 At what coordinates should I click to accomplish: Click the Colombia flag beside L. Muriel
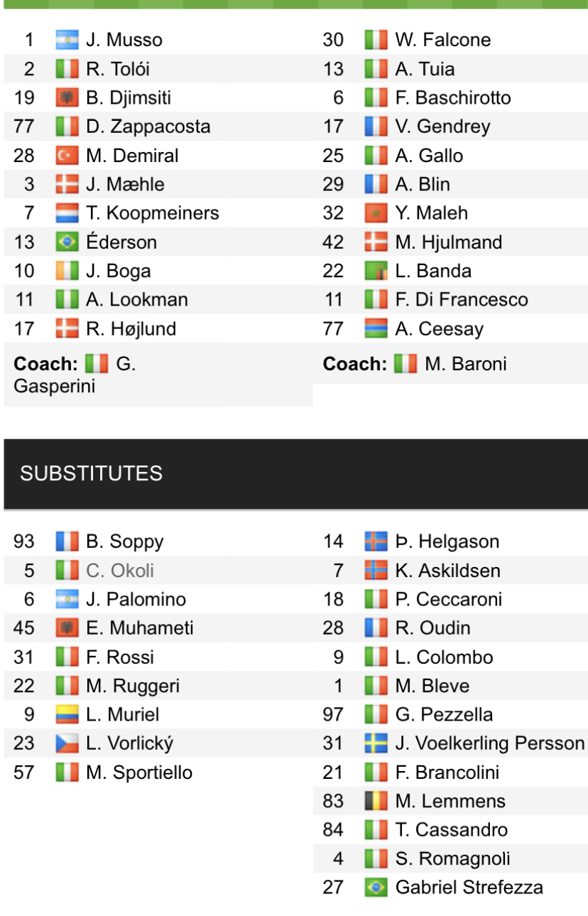click(x=67, y=715)
